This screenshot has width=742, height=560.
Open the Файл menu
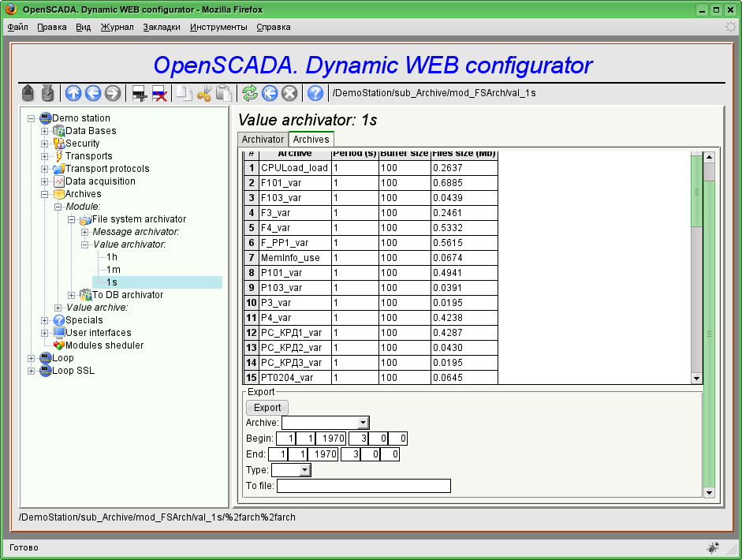17,27
